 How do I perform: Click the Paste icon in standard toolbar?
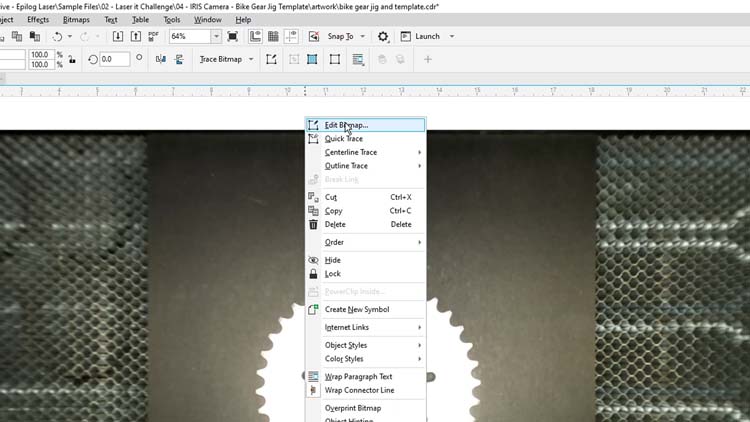(34, 36)
